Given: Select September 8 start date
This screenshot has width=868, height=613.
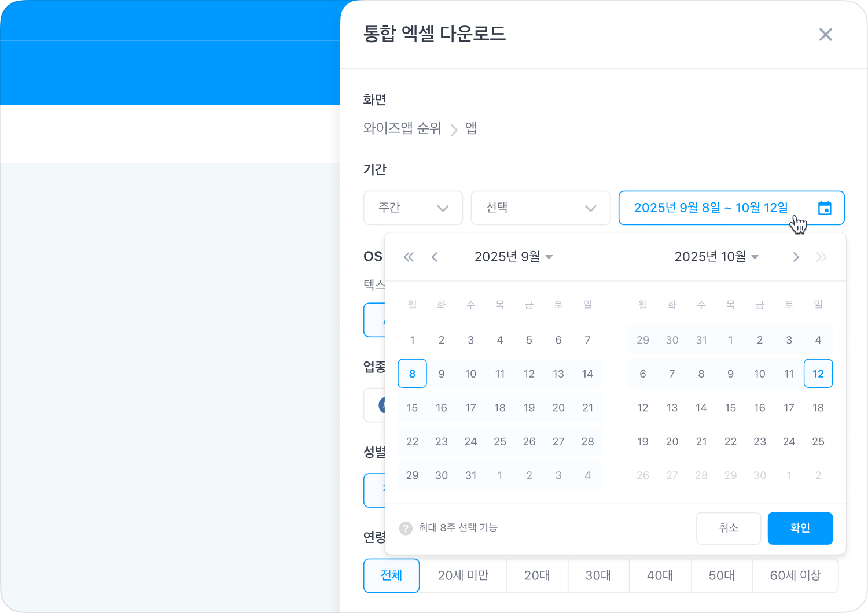Looking at the screenshot, I should coord(412,374).
